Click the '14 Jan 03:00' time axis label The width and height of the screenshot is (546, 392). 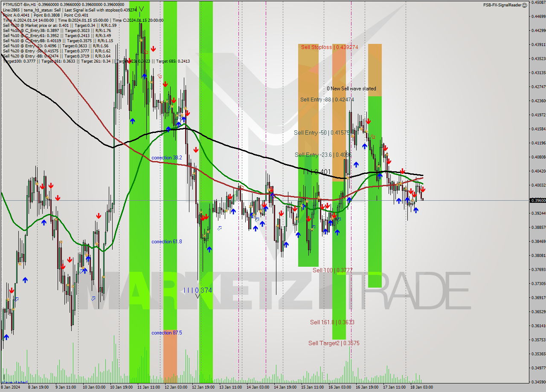click(258, 388)
